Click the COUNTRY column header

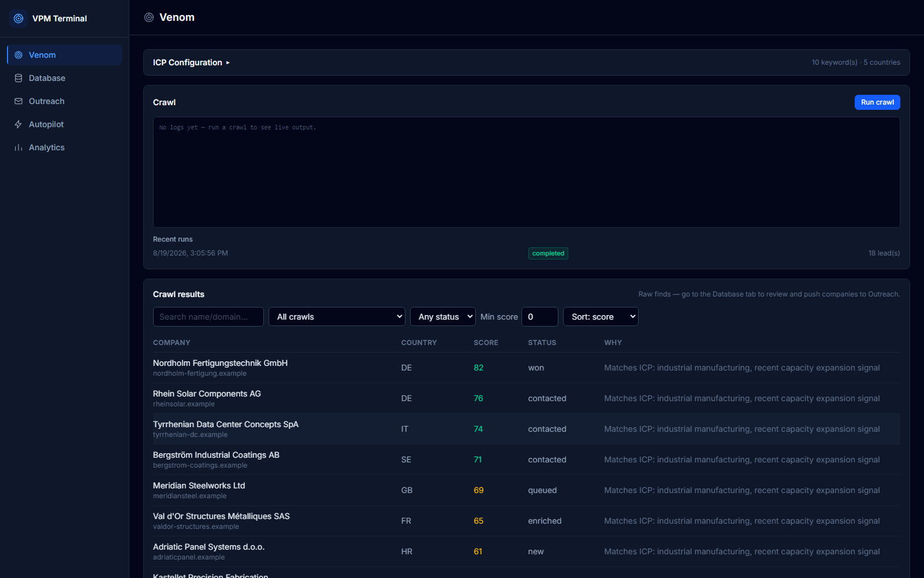[419, 343]
